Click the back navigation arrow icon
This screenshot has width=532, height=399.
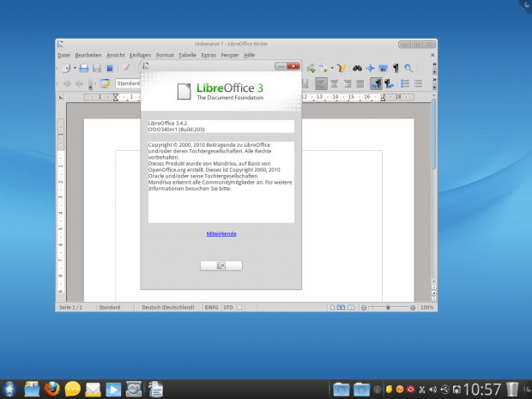pos(67,83)
